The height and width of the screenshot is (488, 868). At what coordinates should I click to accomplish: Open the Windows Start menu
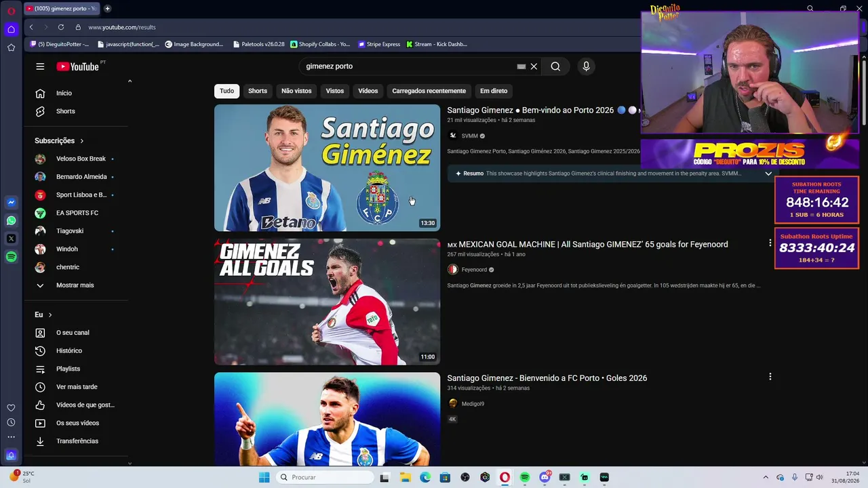coord(264,477)
